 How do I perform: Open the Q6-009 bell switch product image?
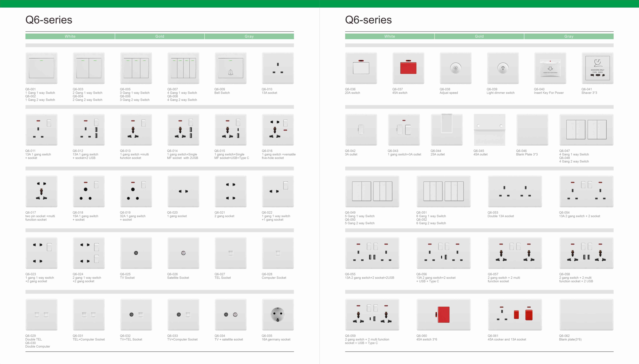point(230,68)
